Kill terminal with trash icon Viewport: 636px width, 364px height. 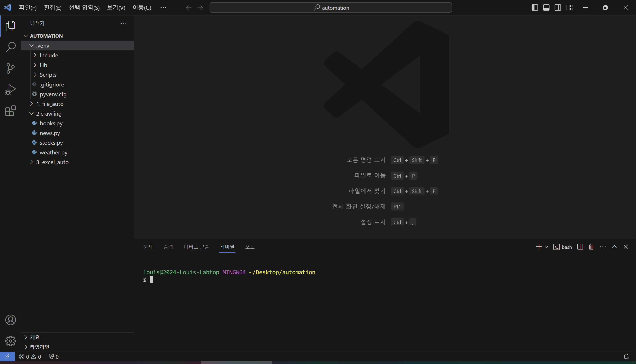point(591,247)
